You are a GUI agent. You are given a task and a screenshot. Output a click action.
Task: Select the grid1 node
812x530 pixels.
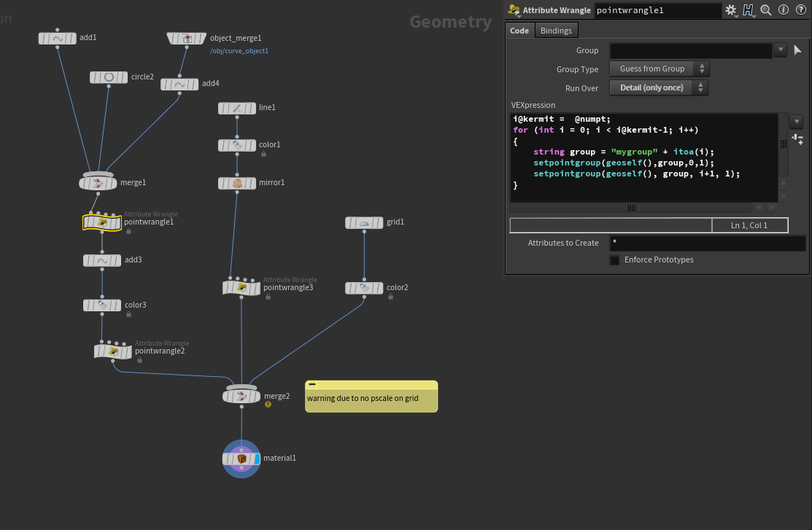364,222
